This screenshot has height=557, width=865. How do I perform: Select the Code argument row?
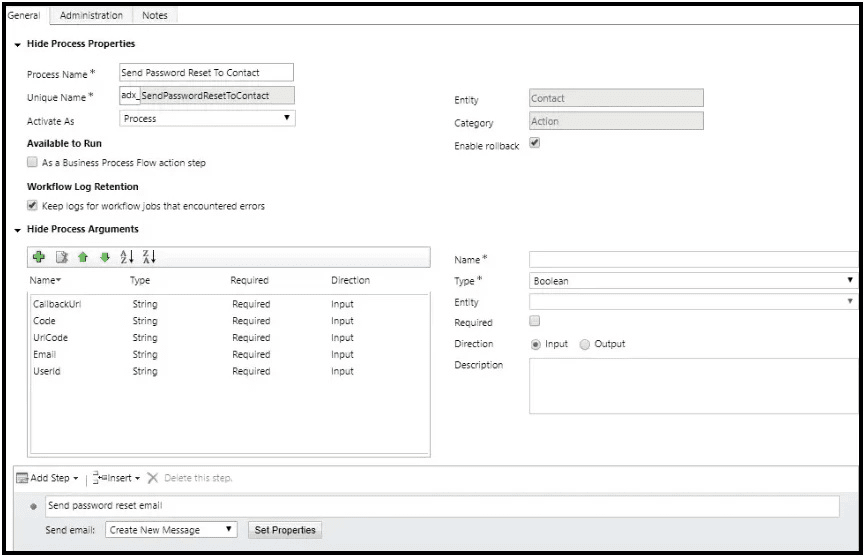click(229, 320)
